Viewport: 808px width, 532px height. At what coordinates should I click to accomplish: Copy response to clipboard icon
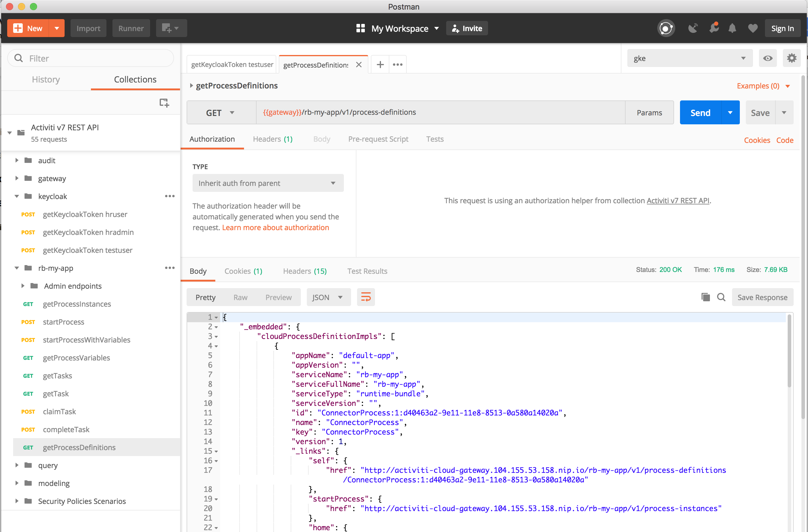coord(705,297)
